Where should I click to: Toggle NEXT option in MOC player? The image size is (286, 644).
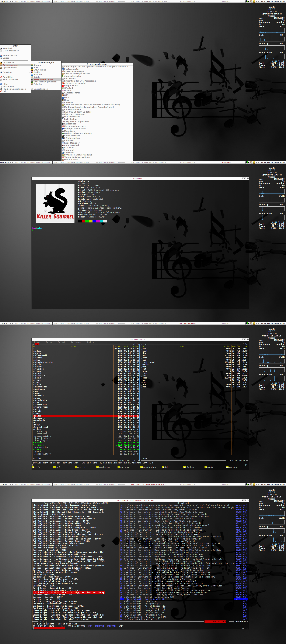(x=121, y=626)
